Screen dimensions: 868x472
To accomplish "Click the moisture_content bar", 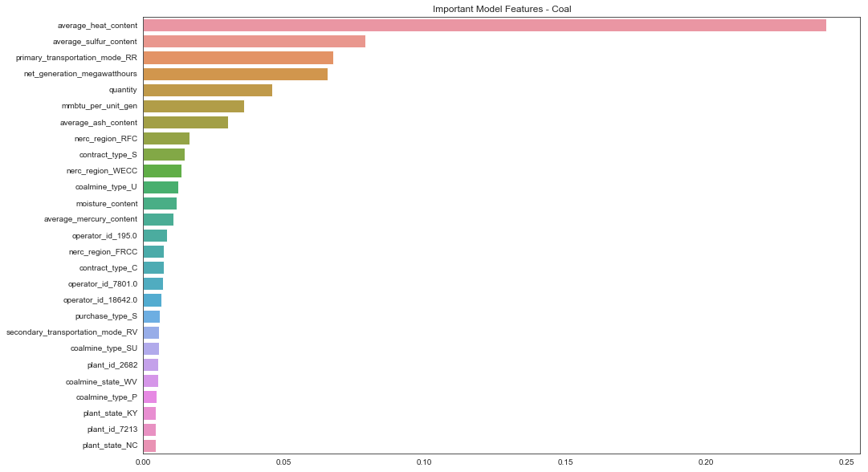I will point(160,203).
